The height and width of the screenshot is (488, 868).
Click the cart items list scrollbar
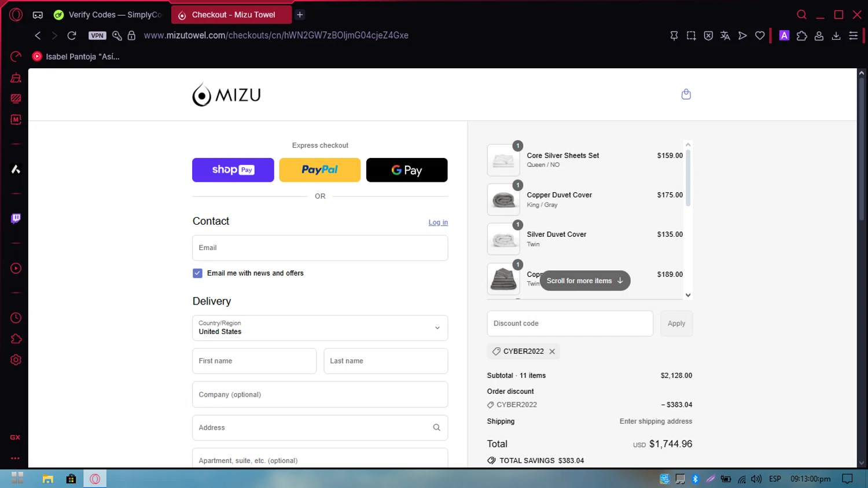(x=688, y=178)
